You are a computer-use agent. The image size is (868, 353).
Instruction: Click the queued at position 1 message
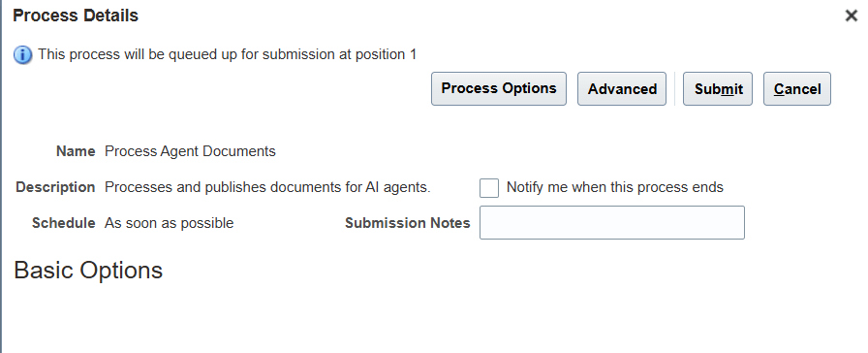point(227,54)
